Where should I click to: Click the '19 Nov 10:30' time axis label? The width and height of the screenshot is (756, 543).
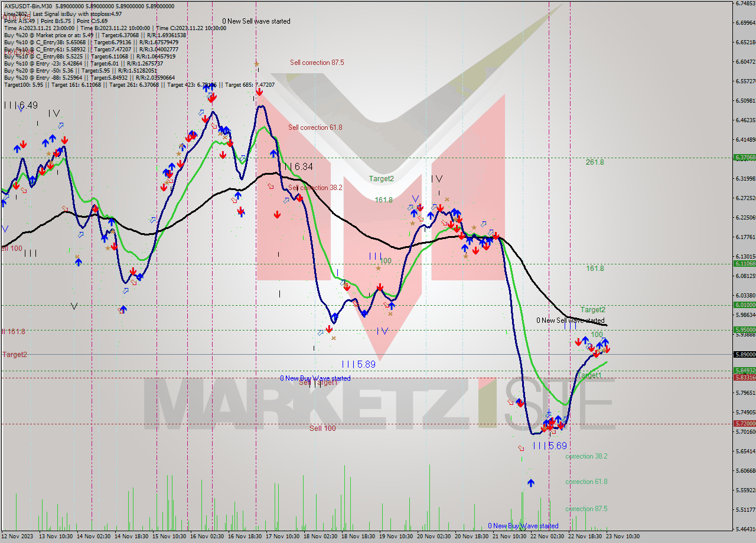[396, 537]
